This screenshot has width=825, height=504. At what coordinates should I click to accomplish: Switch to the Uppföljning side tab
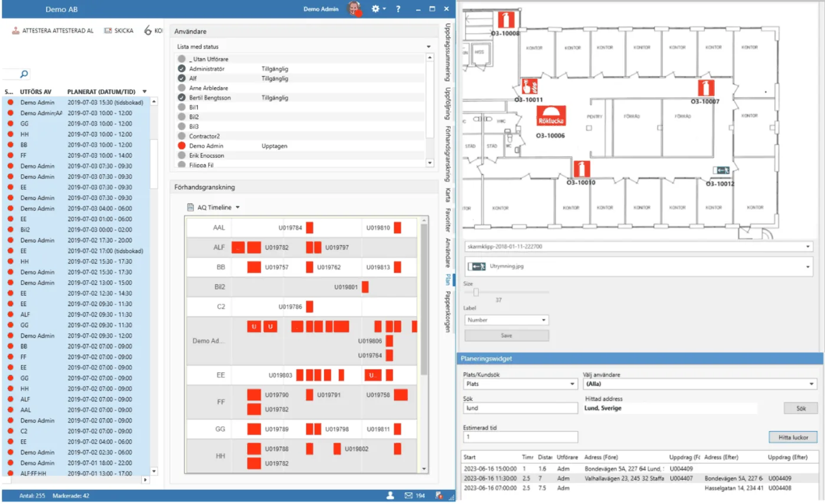click(x=448, y=104)
